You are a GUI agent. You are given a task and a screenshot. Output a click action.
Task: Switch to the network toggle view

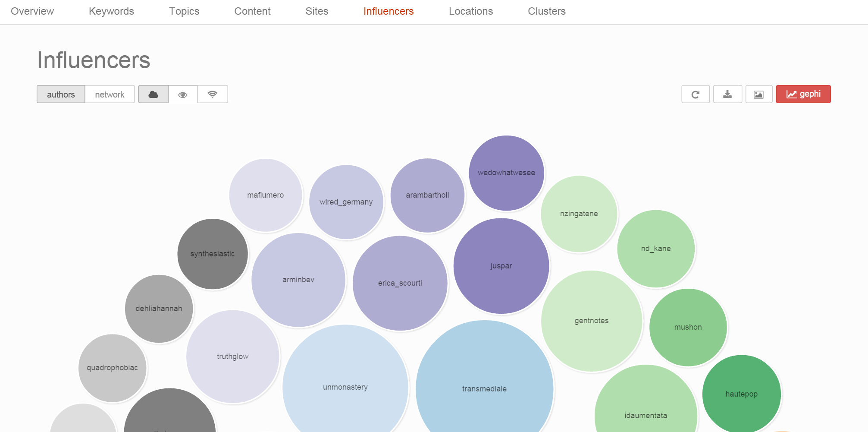110,95
